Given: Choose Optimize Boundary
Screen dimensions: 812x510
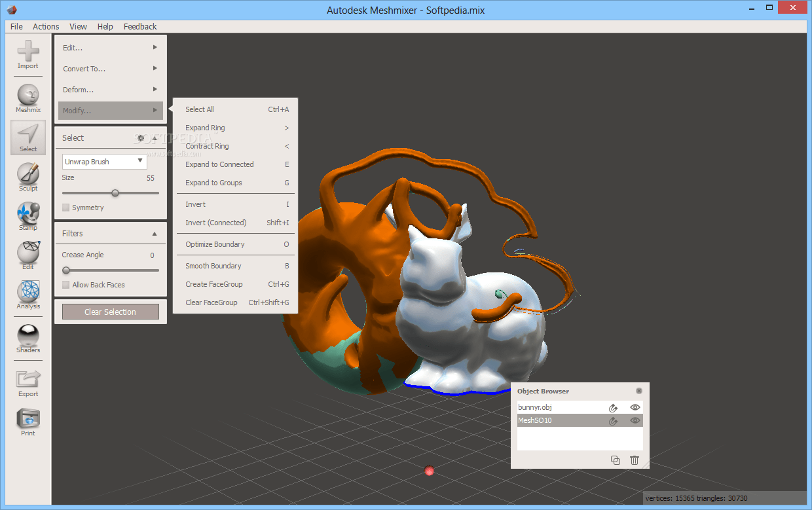Looking at the screenshot, I should click(236, 244).
